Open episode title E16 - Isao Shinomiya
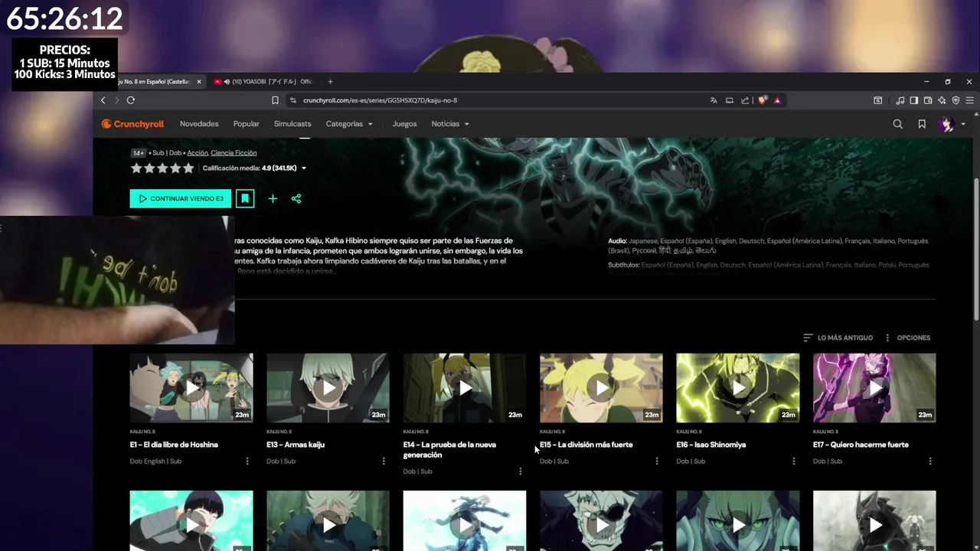 coord(711,445)
